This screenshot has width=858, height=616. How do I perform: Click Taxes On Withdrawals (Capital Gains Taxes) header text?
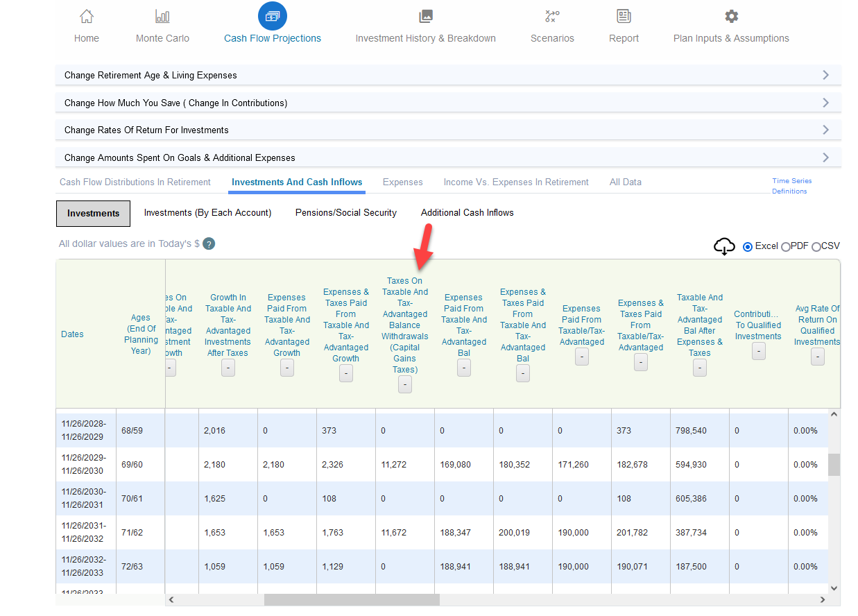pos(405,325)
